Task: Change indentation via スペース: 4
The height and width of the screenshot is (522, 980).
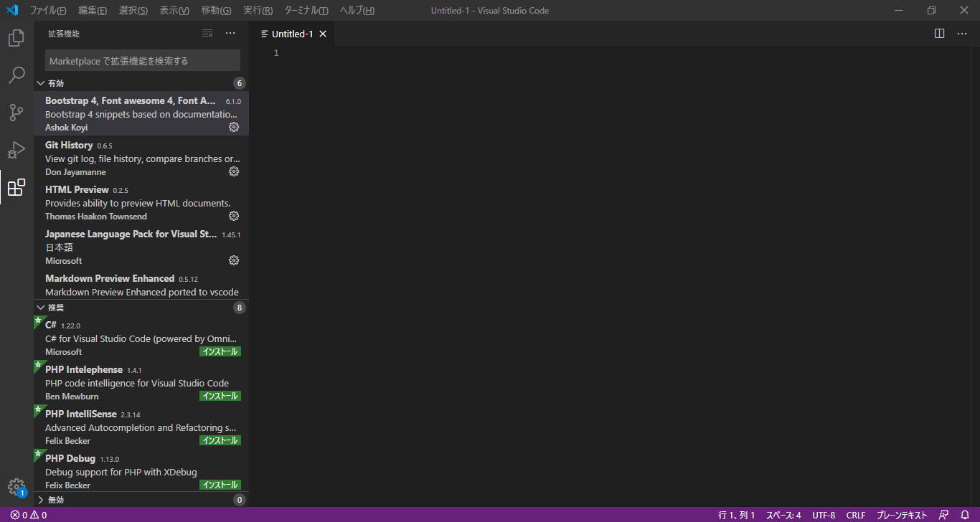Action: [783, 515]
